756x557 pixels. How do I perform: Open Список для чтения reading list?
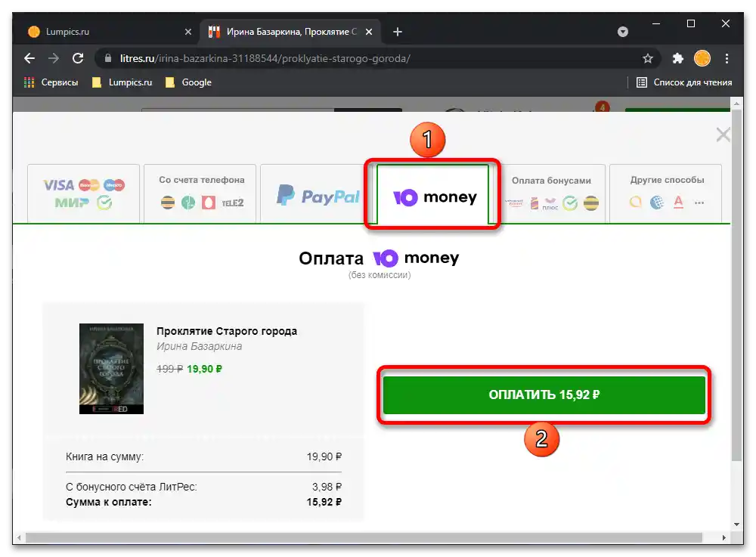pyautogui.click(x=684, y=82)
